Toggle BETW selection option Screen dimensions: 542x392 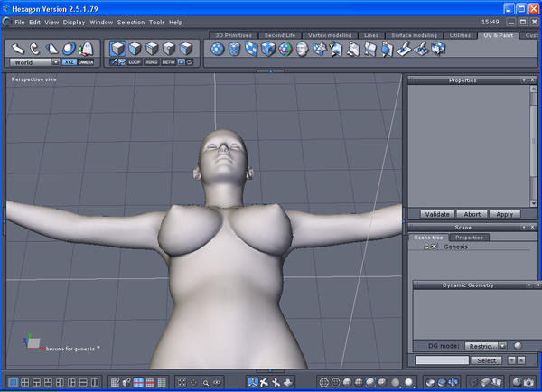tap(168, 62)
